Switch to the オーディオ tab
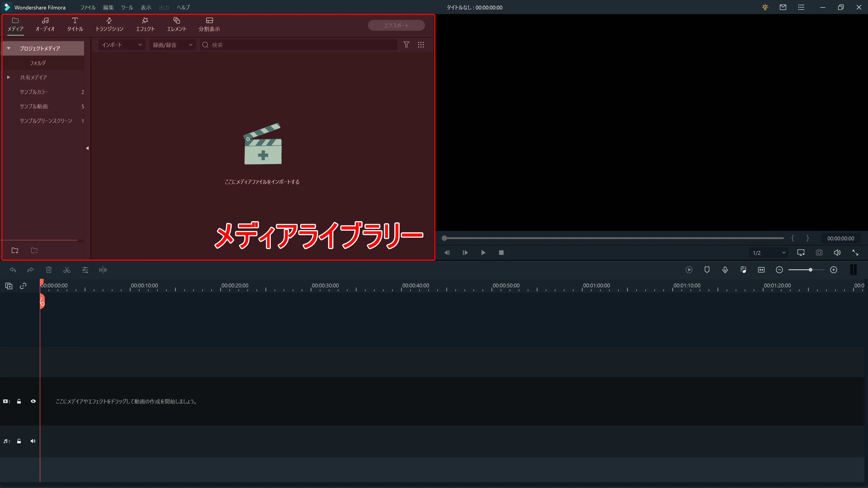The height and width of the screenshot is (488, 868). [45, 25]
